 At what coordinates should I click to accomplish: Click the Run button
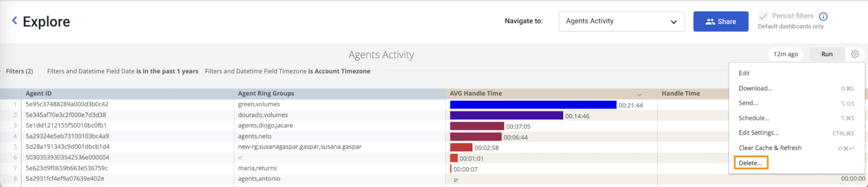(x=827, y=54)
